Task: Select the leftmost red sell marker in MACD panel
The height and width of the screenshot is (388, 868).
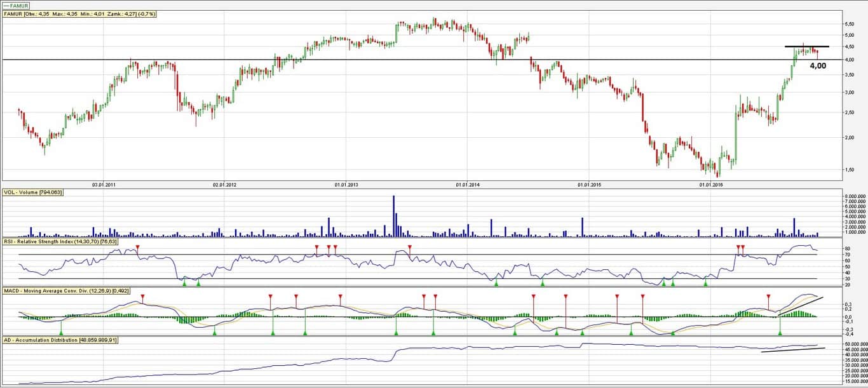Action: pyautogui.click(x=143, y=297)
